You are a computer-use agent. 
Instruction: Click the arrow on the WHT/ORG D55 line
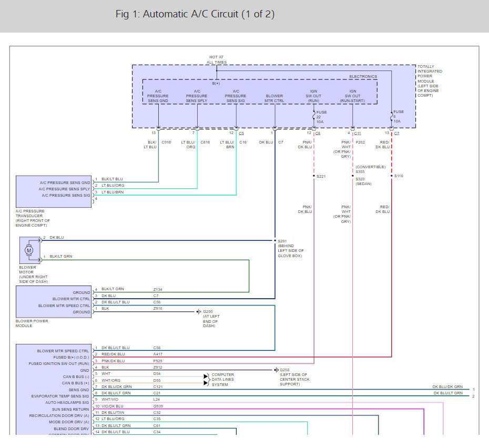pos(206,383)
